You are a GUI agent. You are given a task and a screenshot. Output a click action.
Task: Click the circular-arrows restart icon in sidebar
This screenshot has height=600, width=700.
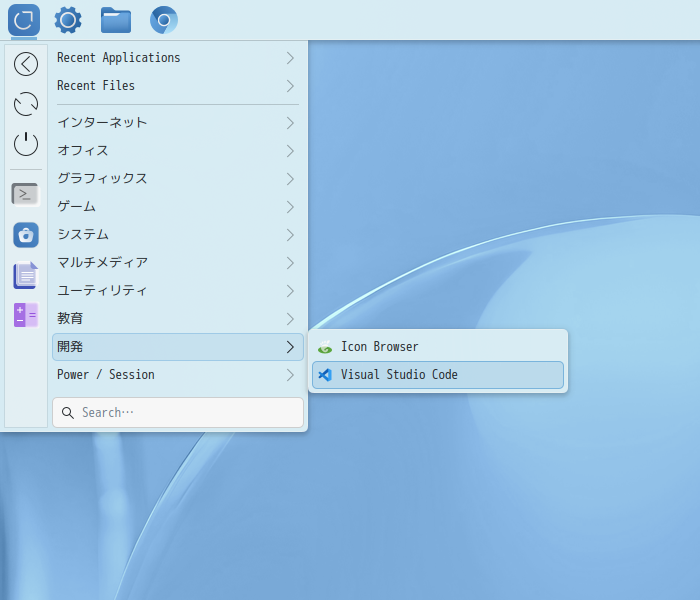[x=26, y=104]
